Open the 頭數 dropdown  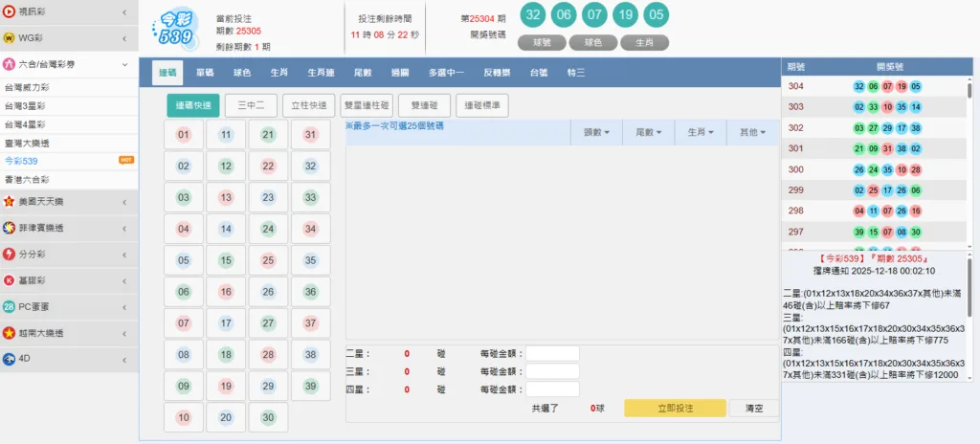[596, 133]
